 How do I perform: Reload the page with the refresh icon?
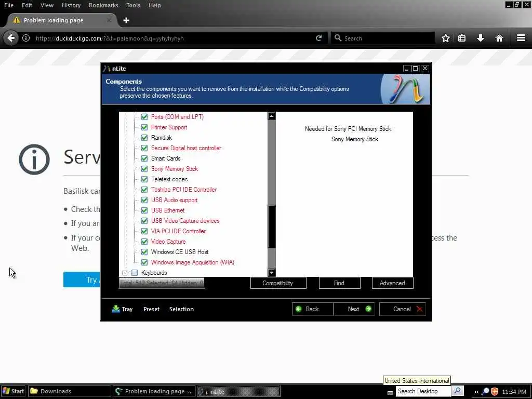(x=318, y=38)
